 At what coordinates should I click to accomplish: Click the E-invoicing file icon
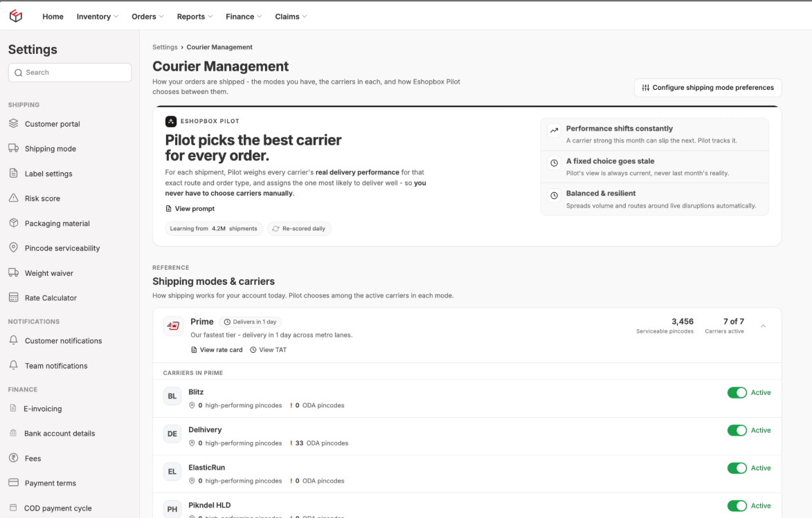pos(13,408)
